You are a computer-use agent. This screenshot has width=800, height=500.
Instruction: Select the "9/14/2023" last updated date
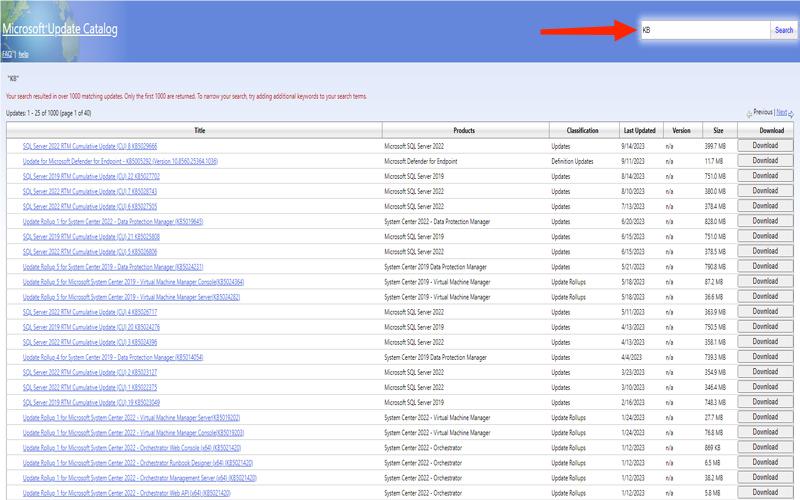633,146
